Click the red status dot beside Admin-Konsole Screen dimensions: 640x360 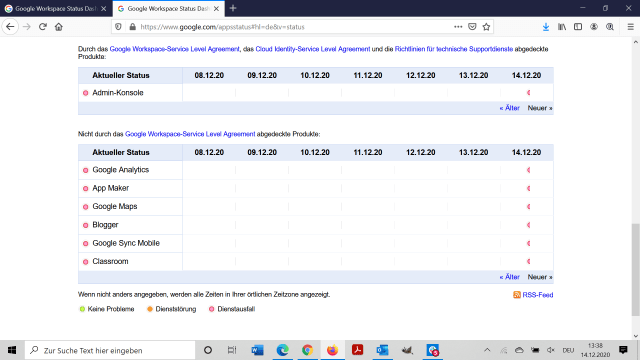[85, 93]
